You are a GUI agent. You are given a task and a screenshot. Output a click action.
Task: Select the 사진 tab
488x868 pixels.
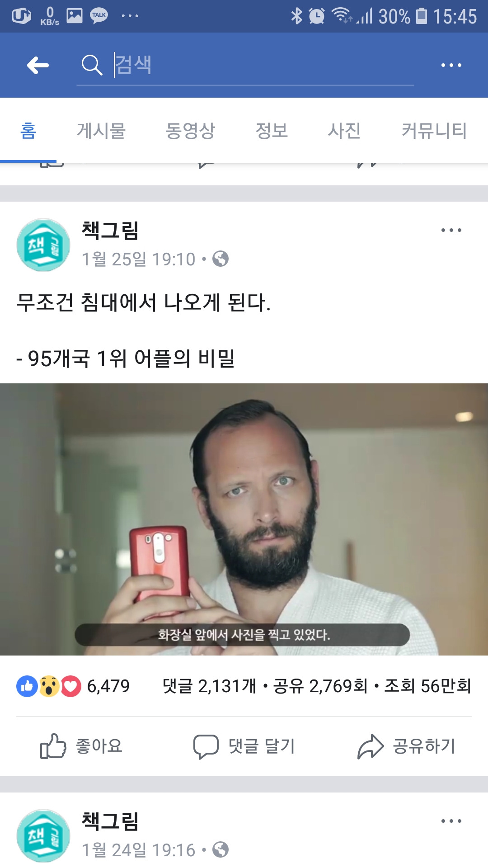click(344, 131)
